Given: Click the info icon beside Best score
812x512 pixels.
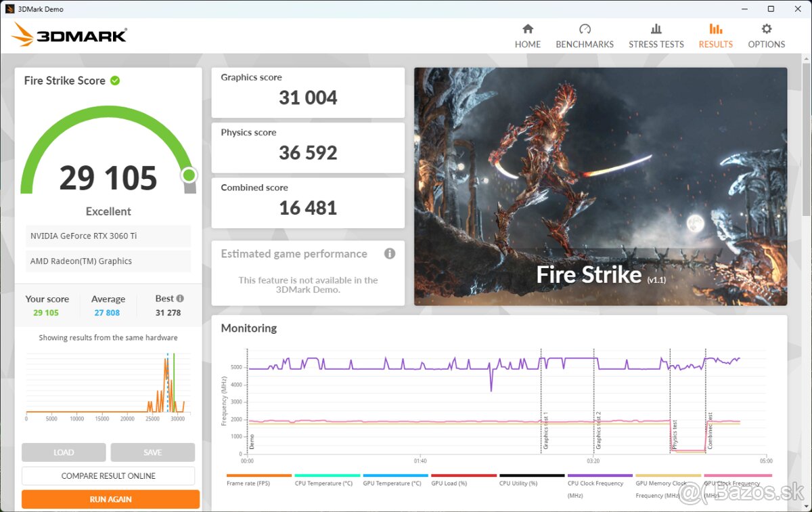Looking at the screenshot, I should pyautogui.click(x=180, y=298).
